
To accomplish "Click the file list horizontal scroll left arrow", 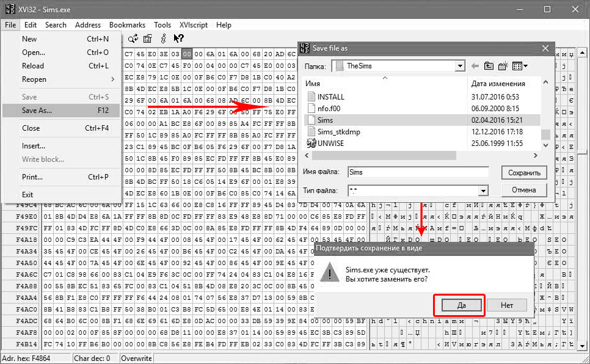I will (307, 156).
